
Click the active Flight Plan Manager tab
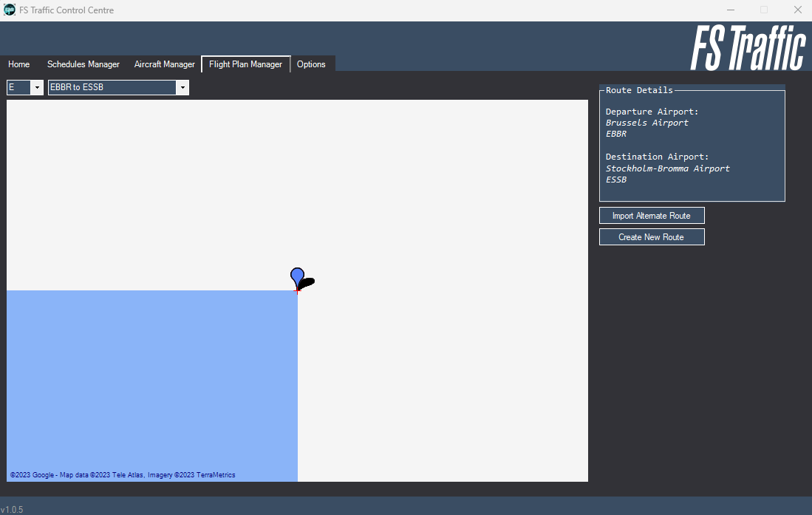click(x=245, y=64)
